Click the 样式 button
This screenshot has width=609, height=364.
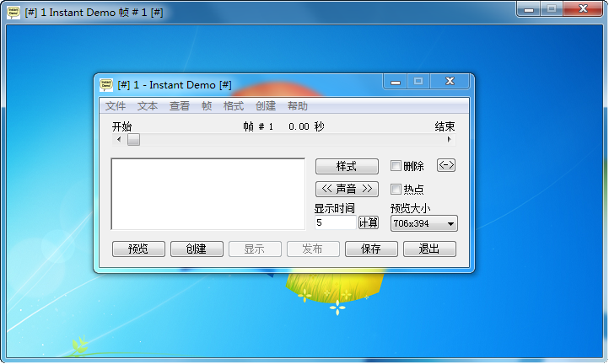347,166
